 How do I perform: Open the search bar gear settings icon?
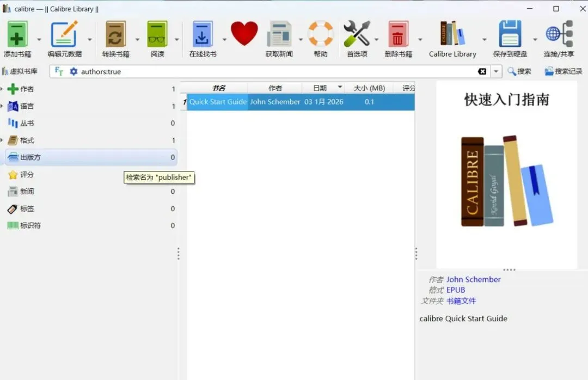pyautogui.click(x=73, y=71)
